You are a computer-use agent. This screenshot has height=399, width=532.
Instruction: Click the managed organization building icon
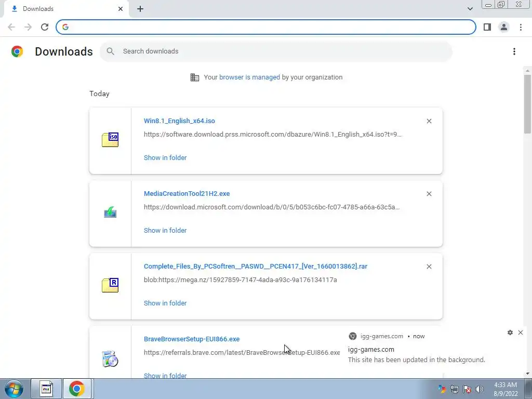pyautogui.click(x=195, y=77)
